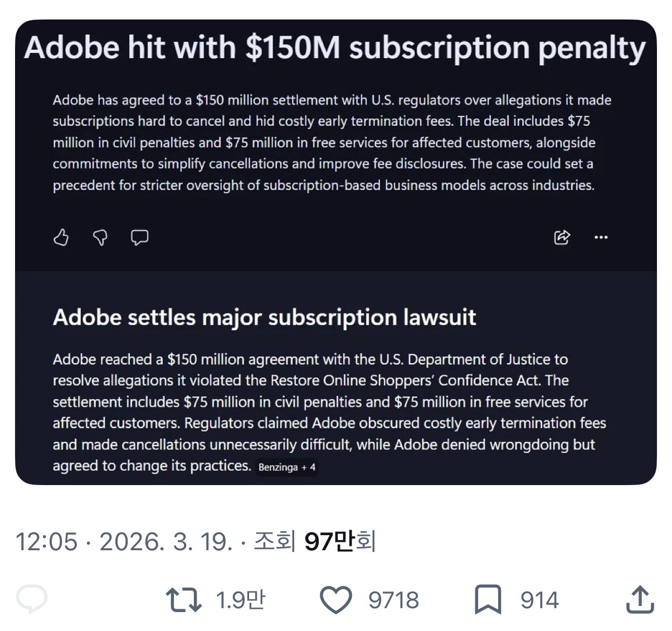Click the share icon in the news card

562,238
